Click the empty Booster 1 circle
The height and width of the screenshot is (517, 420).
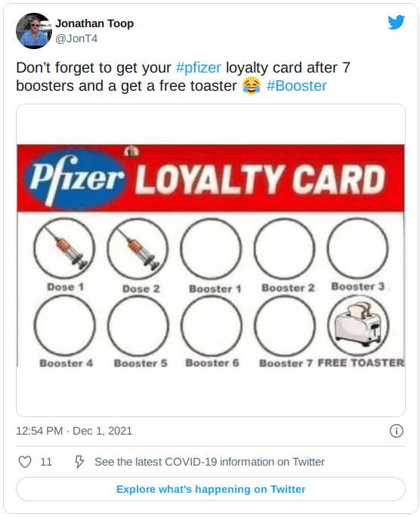click(x=211, y=249)
